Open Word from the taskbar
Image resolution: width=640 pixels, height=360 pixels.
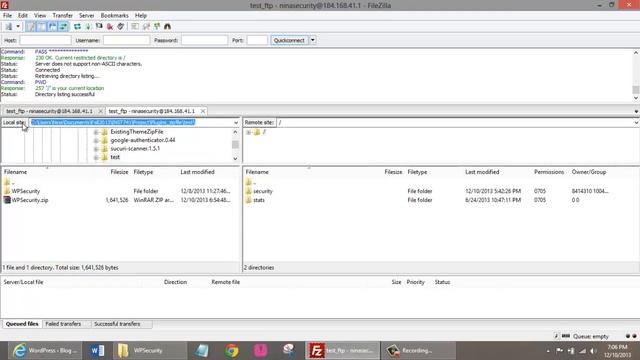coord(97,350)
